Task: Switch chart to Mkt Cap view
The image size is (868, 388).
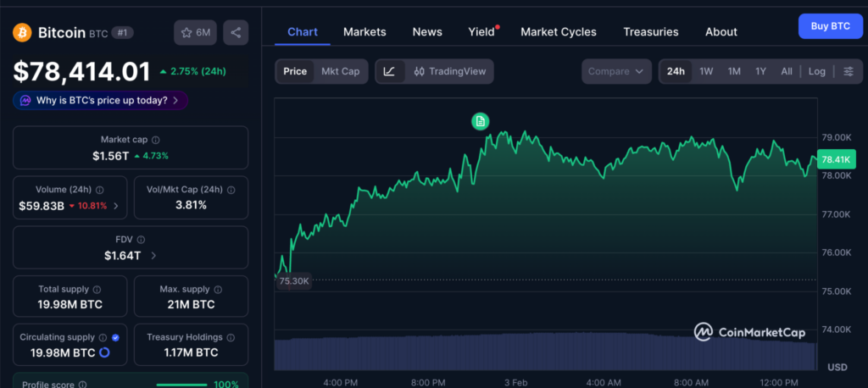Action: click(340, 71)
